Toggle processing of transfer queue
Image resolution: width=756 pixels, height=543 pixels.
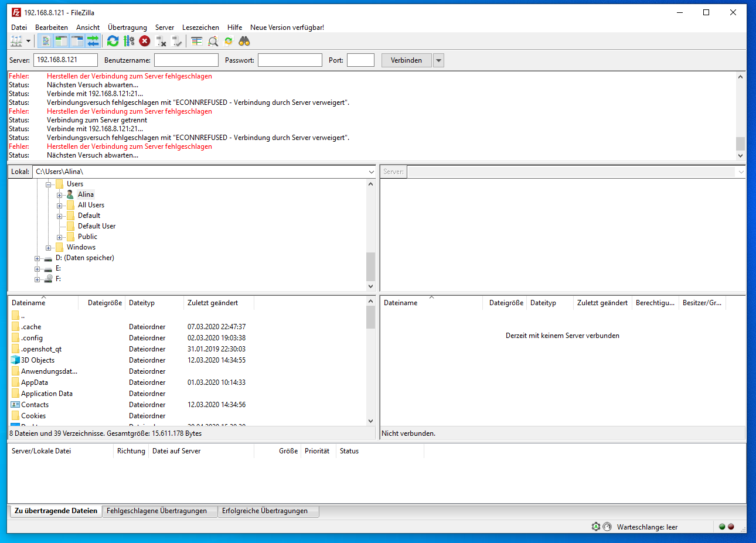(129, 41)
